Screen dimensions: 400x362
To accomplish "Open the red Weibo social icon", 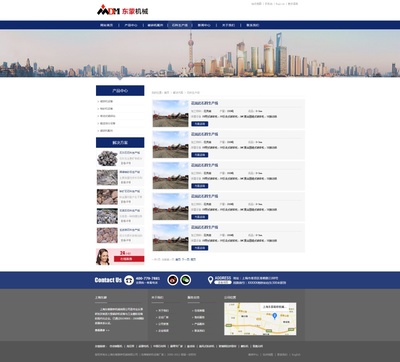I will [x=173, y=280].
